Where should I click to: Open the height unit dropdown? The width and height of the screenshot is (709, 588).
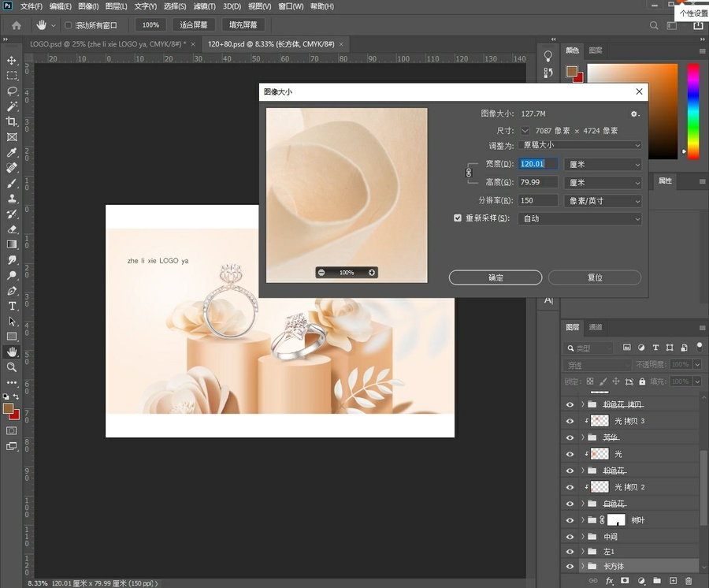pos(603,182)
